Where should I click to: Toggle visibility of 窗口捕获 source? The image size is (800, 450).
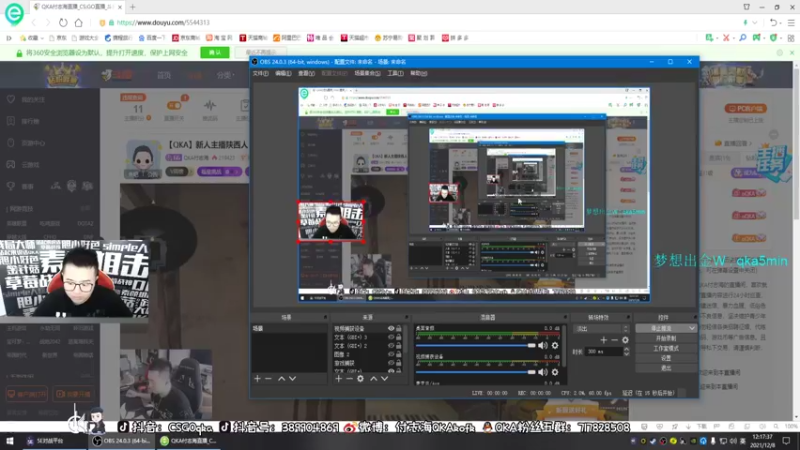tap(391, 363)
